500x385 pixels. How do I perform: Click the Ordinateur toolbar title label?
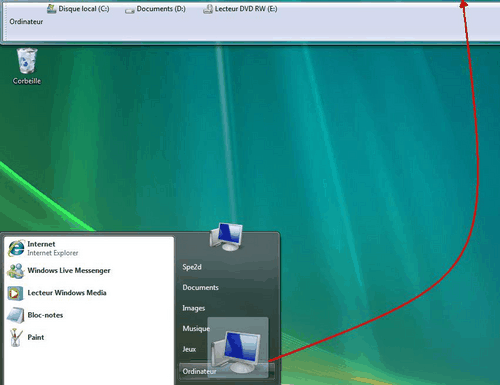(x=26, y=22)
